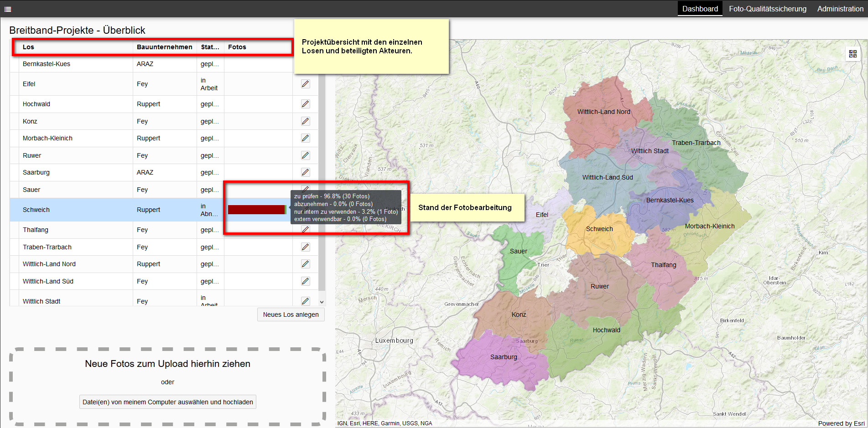The height and width of the screenshot is (428, 868).
Task: Select the Traben-Trarbach row in the table
Action: tap(164, 247)
